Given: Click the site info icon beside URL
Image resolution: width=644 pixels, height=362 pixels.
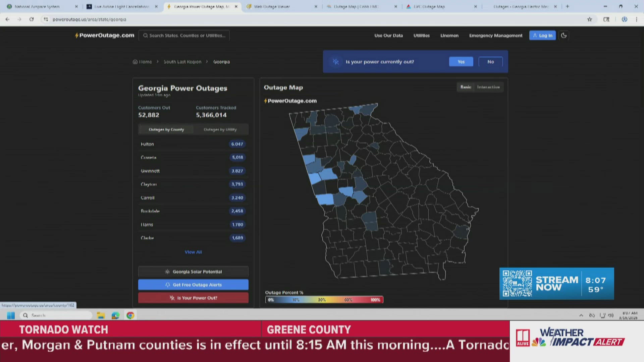Looking at the screenshot, I should point(46,19).
